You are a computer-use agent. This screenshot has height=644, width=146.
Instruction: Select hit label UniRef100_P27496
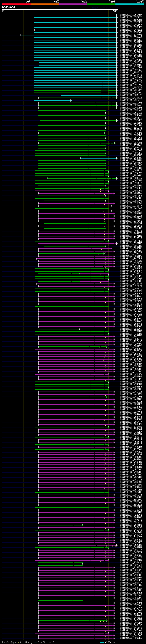131,603
